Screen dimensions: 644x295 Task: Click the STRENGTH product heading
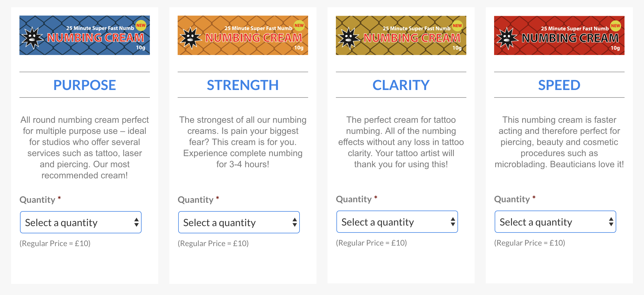tap(243, 85)
